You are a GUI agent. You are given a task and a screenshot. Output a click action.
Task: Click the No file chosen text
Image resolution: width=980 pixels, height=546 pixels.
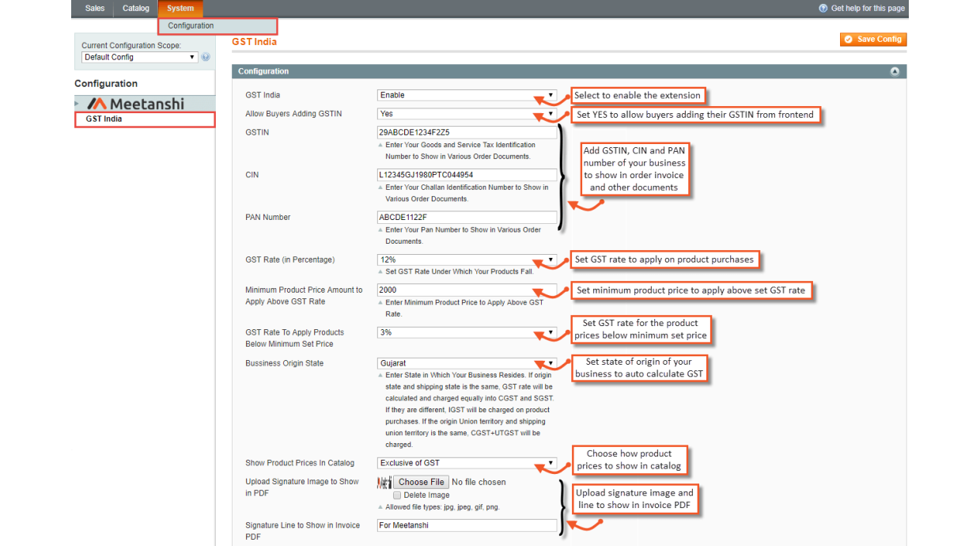[479, 482]
